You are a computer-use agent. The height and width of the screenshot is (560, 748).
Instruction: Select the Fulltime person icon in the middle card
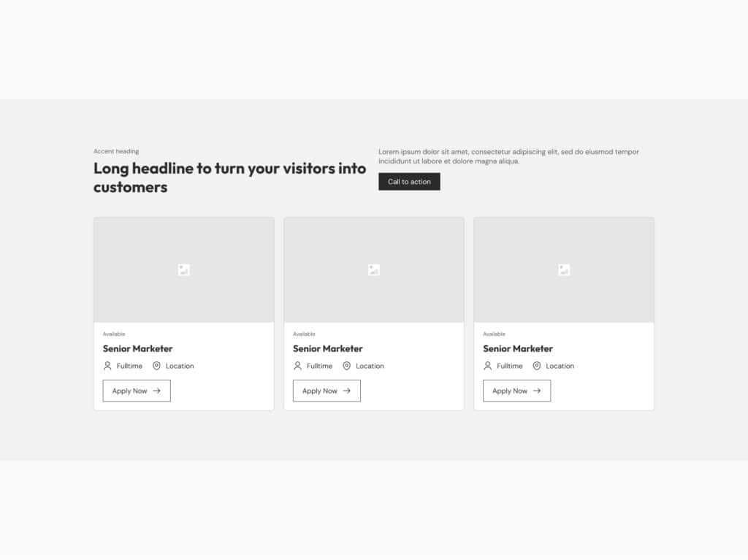pos(297,366)
